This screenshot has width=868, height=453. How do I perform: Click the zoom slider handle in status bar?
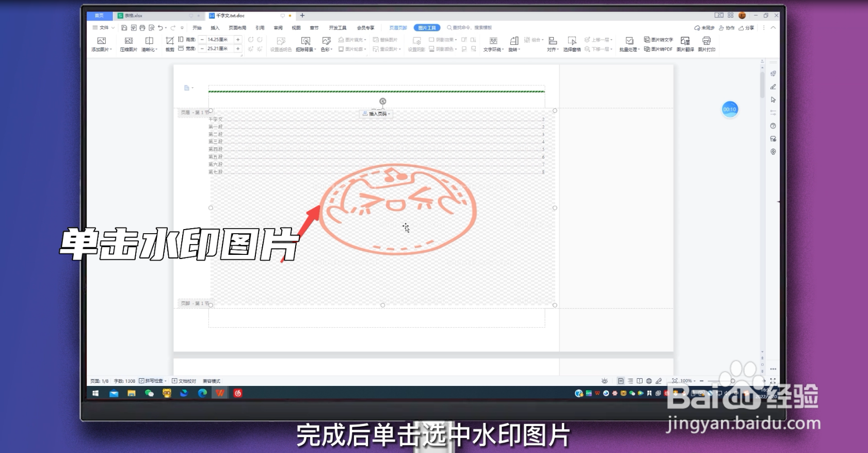[x=732, y=381]
